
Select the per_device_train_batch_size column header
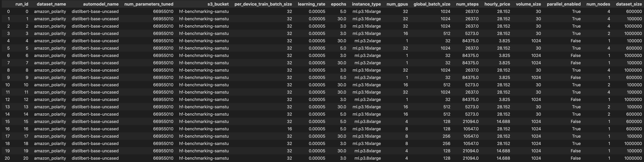point(263,4)
